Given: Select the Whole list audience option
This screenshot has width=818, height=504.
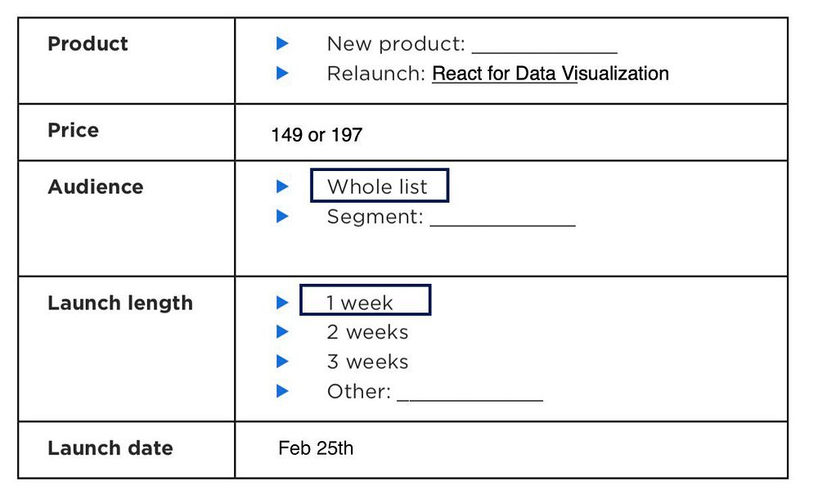Looking at the screenshot, I should pos(380,185).
